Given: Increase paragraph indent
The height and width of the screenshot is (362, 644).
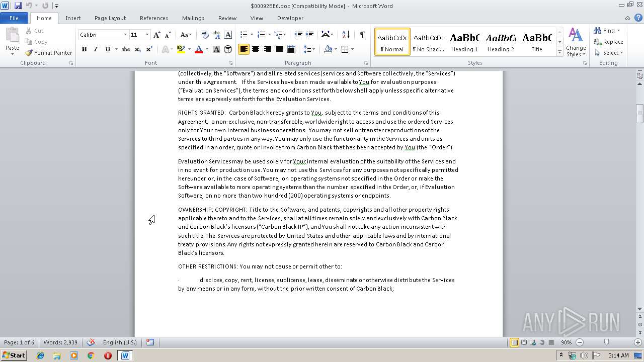Looking at the screenshot, I should coord(310,35).
